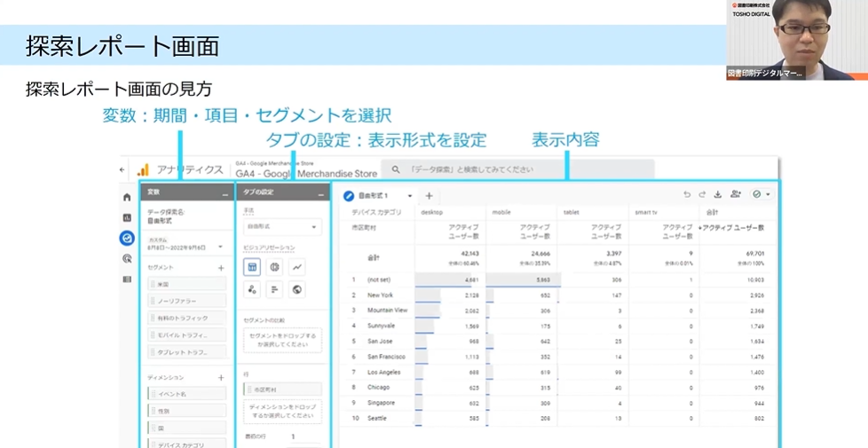Click the pencil icon on 自由形式 1 tab
868x448 pixels.
click(349, 196)
